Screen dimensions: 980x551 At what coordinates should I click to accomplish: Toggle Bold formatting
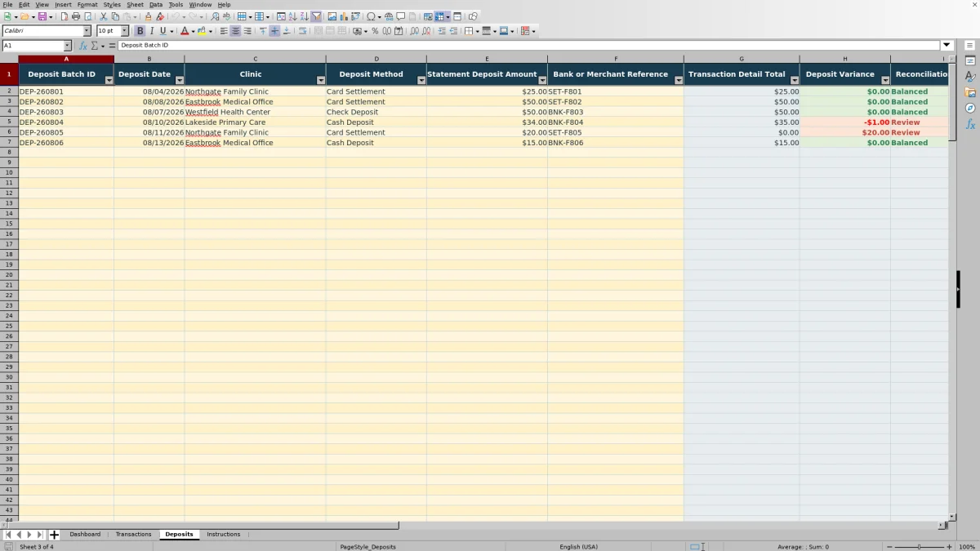[140, 31]
